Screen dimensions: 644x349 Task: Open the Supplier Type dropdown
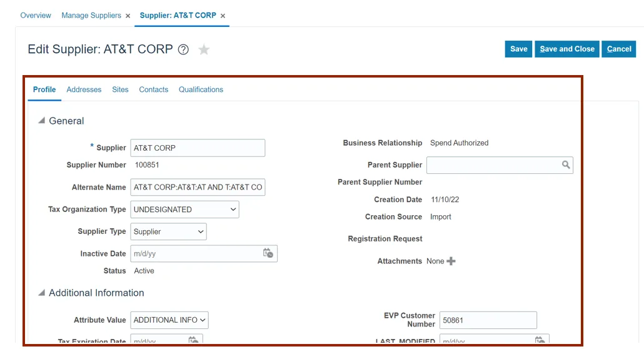(x=168, y=231)
